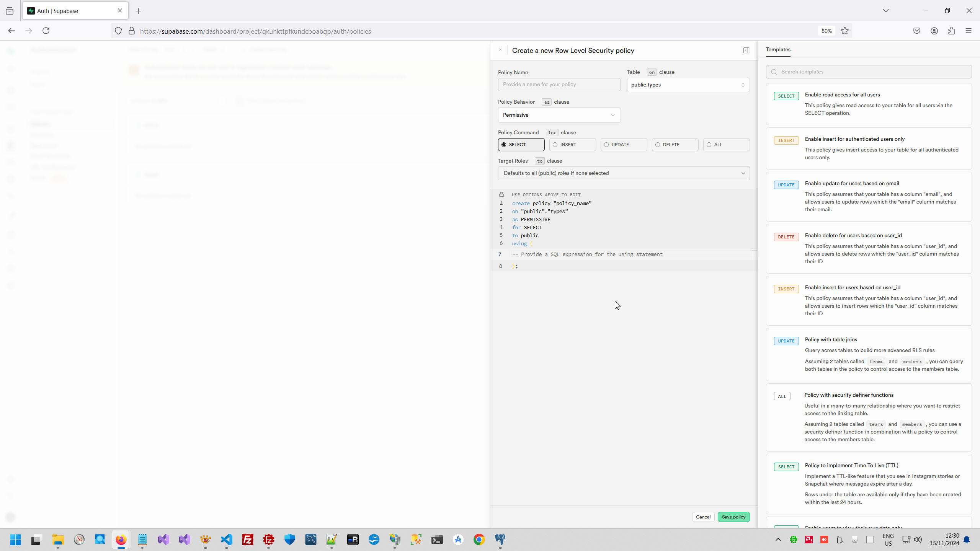The image size is (980, 551).
Task: Select the UPDATE policy command
Action: pyautogui.click(x=624, y=145)
